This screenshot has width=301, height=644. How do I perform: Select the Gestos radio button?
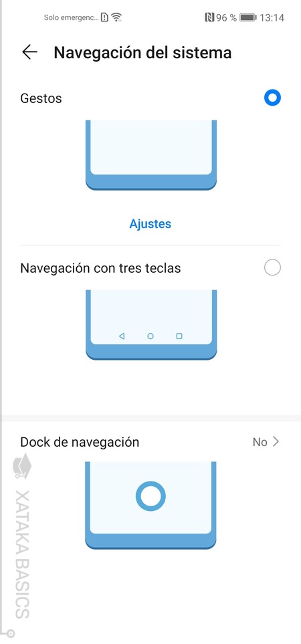coord(272,98)
